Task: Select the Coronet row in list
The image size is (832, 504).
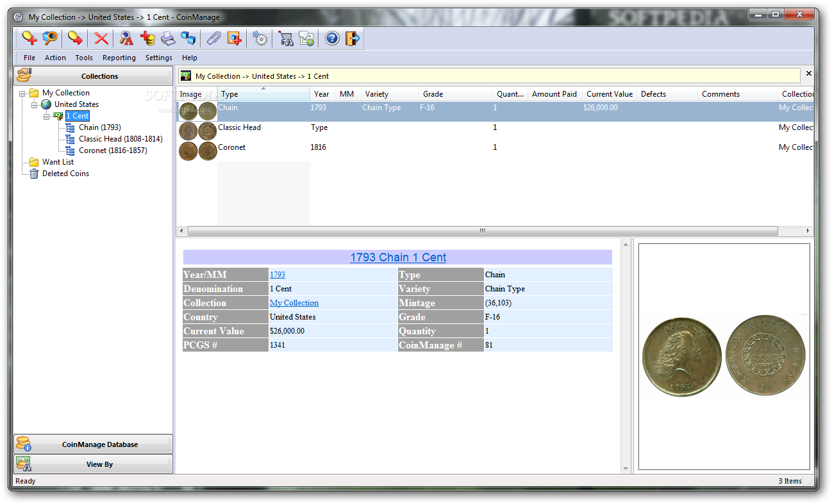Action: [x=495, y=151]
